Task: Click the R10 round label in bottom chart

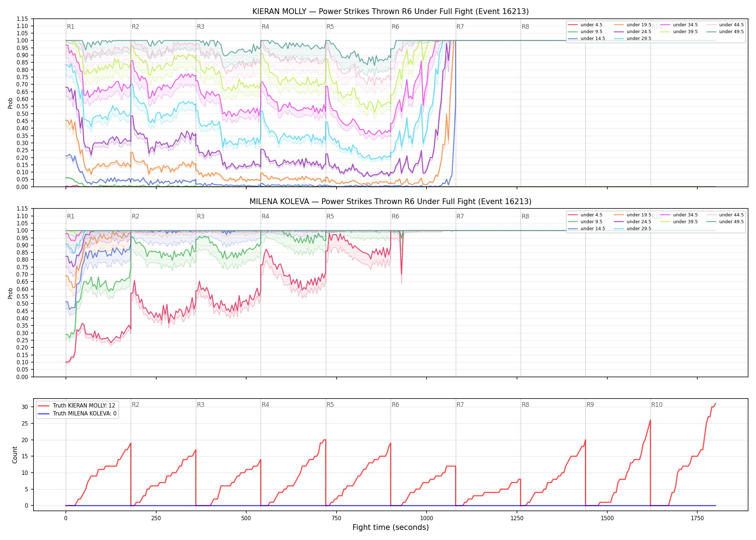Action: tap(657, 405)
